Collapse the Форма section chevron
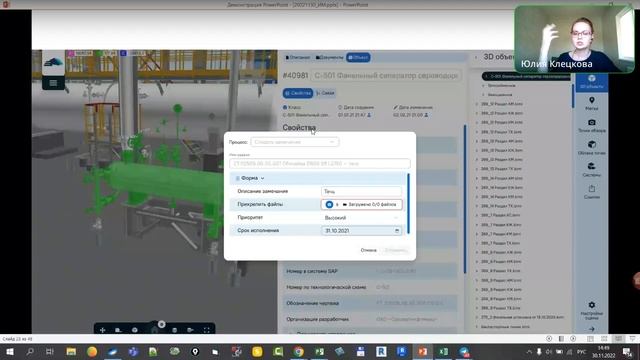Viewport: 640px width, 360px height. point(262,178)
